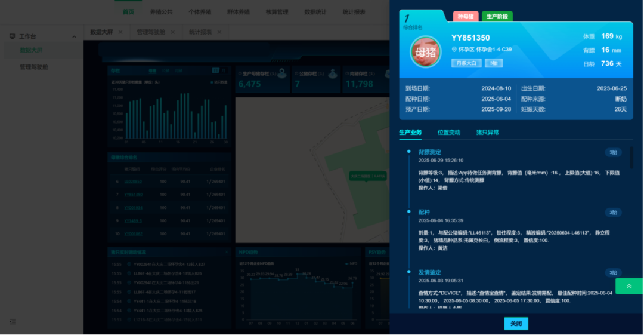Click the 3胎 badge below 怀孕区-怀孕舍1-4-C39
Viewport: 644px width, 335px height.
pos(494,63)
